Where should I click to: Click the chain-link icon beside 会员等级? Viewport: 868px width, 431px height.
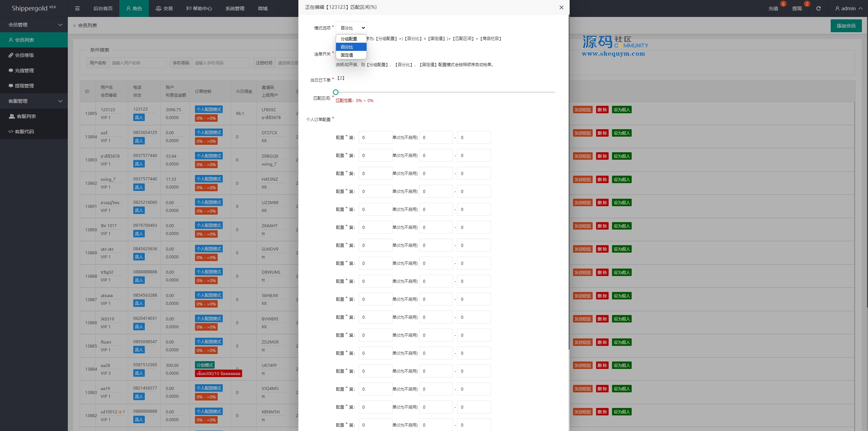pyautogui.click(x=11, y=55)
